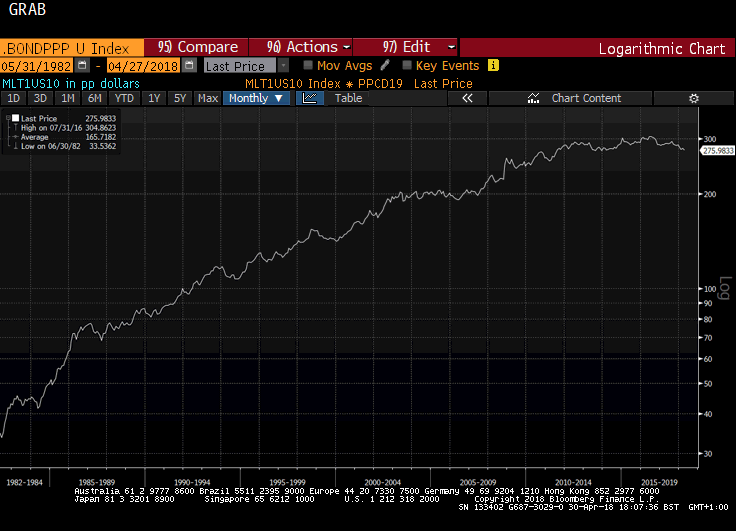The width and height of the screenshot is (736, 531).
Task: Open chart settings gear icon
Action: coord(694,98)
